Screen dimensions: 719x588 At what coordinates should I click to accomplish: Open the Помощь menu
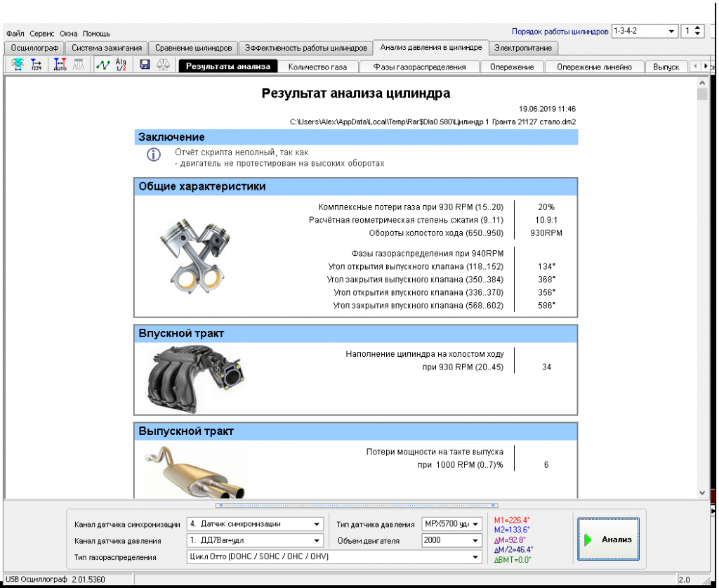click(96, 34)
